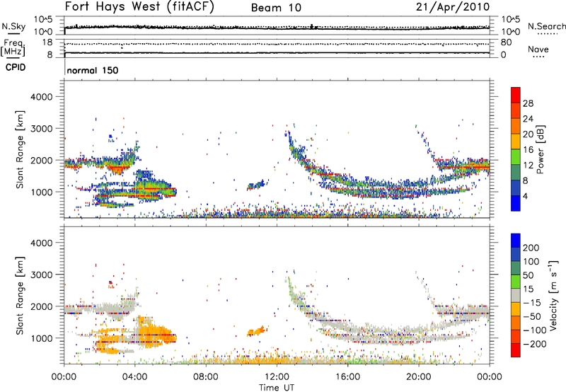
Task: Click the "100" Velocity colorbar label
Action: (x=531, y=261)
